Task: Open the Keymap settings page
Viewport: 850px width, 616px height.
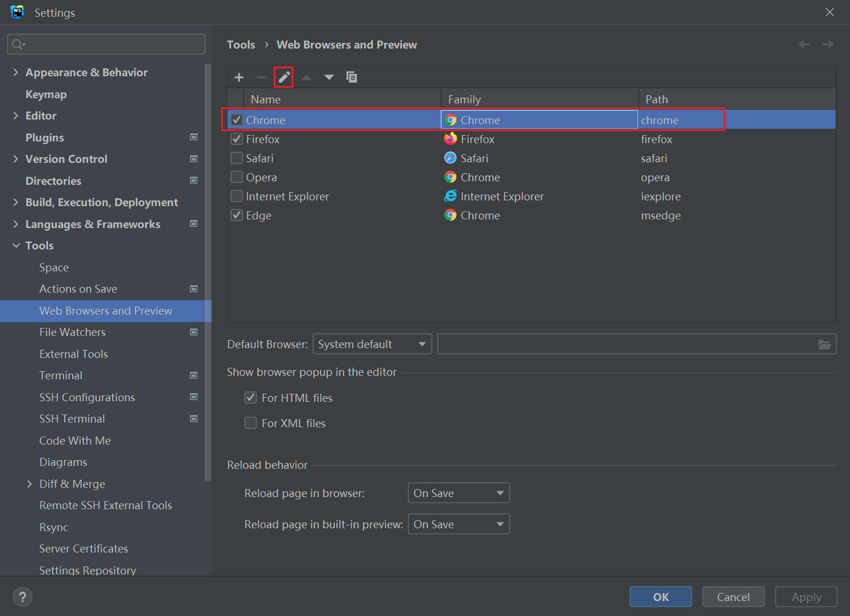Action: tap(46, 94)
